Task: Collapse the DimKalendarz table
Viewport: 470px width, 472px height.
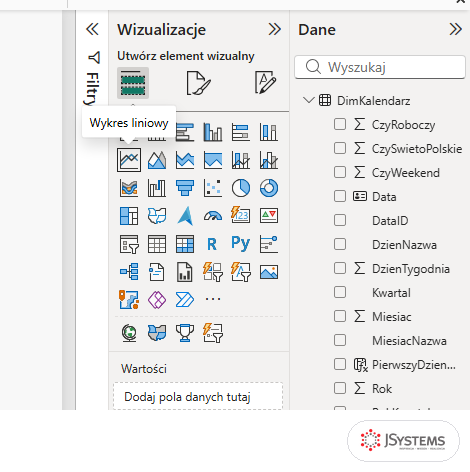Action: [309, 100]
